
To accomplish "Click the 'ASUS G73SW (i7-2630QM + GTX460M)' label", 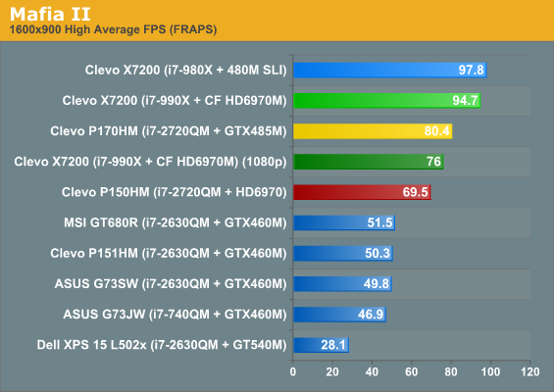I will 171,284.
